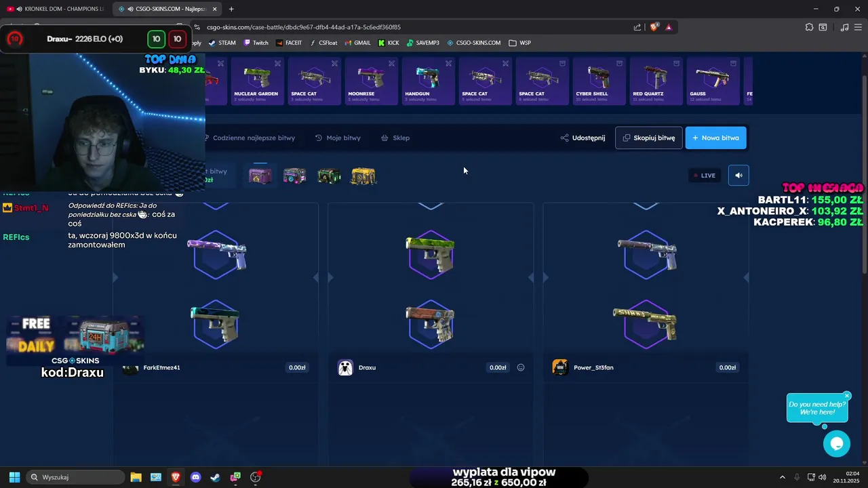Click the browser address bar URL
868x488 pixels.
pyautogui.click(x=304, y=27)
